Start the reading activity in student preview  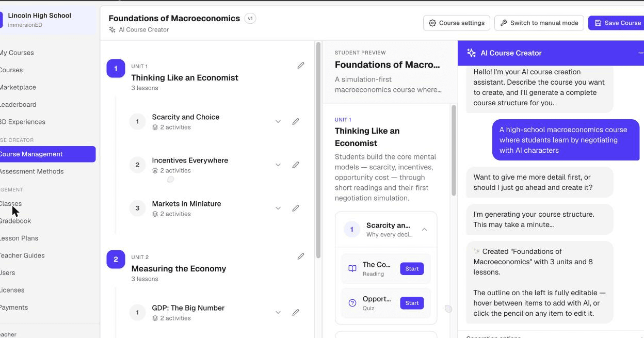click(412, 269)
